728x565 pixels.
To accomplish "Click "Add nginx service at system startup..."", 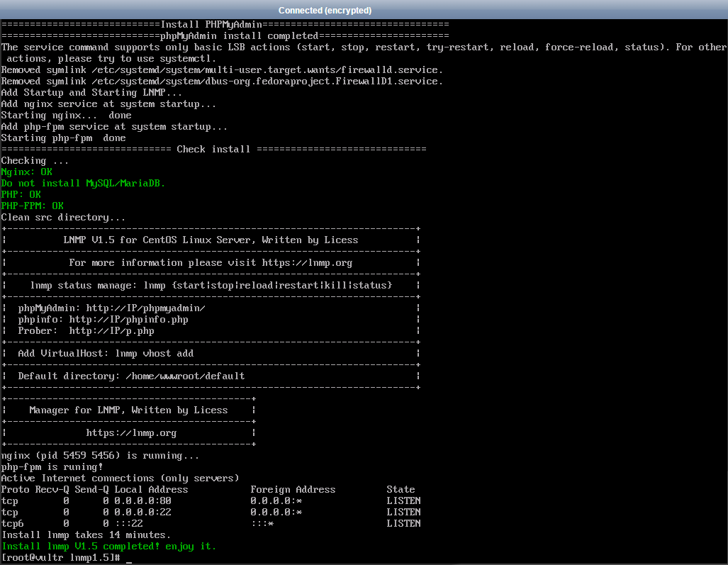I will point(108,104).
